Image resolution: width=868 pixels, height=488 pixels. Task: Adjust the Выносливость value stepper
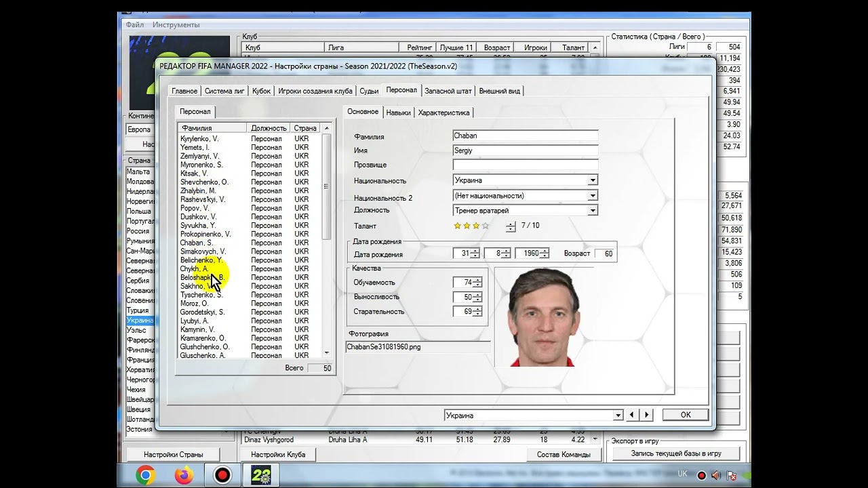(477, 298)
